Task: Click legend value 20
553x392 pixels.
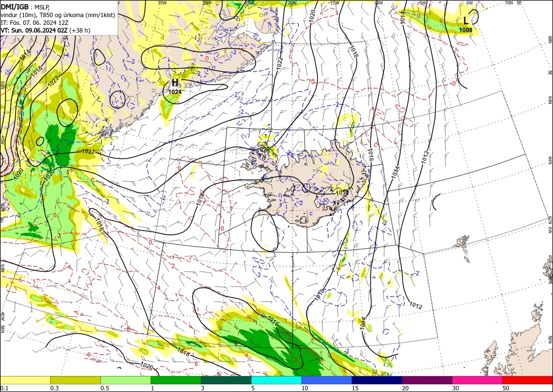Action: (x=405, y=388)
